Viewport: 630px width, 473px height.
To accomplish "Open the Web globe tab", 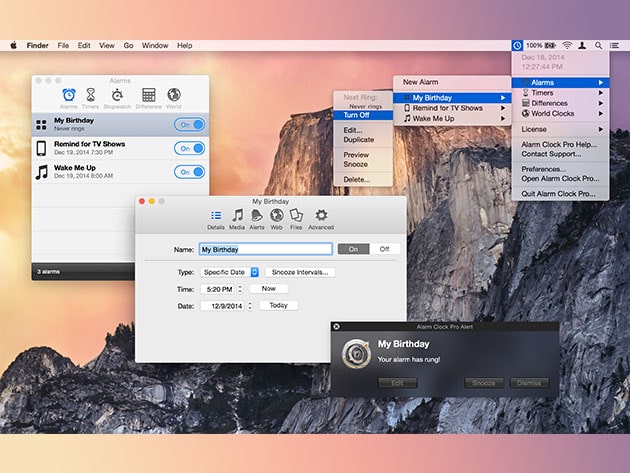I will 276,219.
